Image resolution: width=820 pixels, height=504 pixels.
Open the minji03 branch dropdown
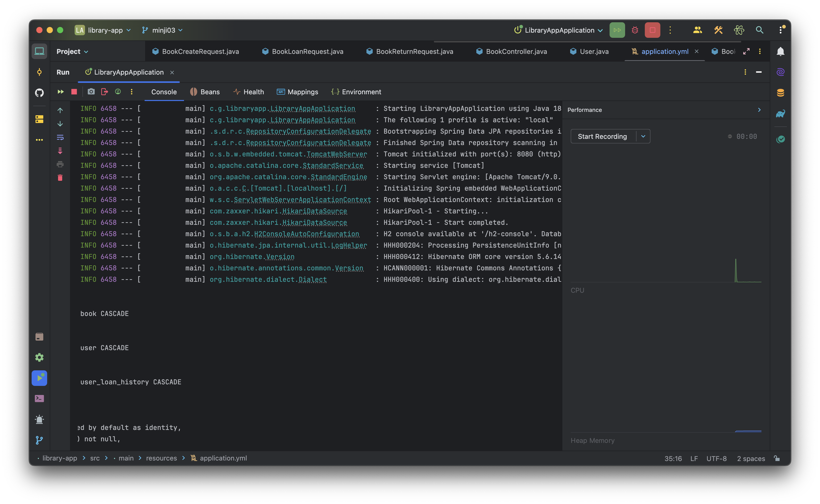[162, 30]
